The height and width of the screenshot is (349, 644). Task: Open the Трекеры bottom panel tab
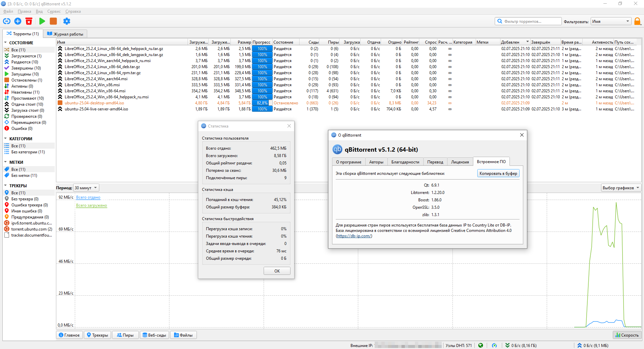click(x=97, y=335)
